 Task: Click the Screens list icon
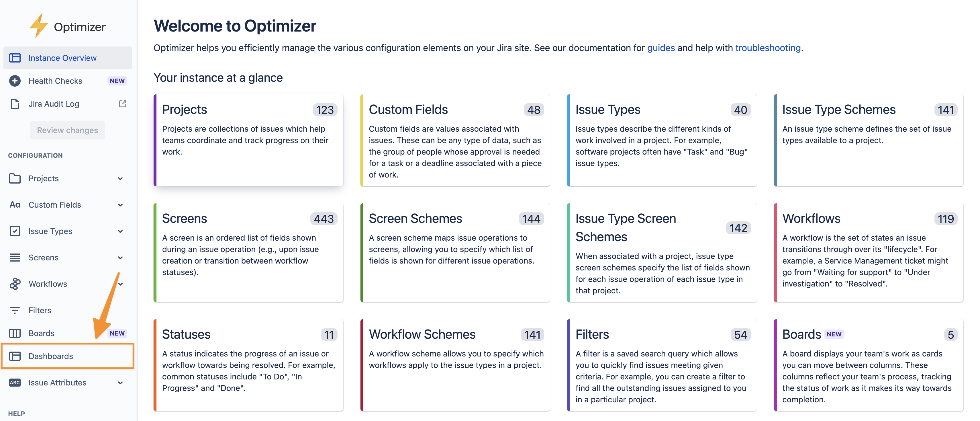pos(15,257)
